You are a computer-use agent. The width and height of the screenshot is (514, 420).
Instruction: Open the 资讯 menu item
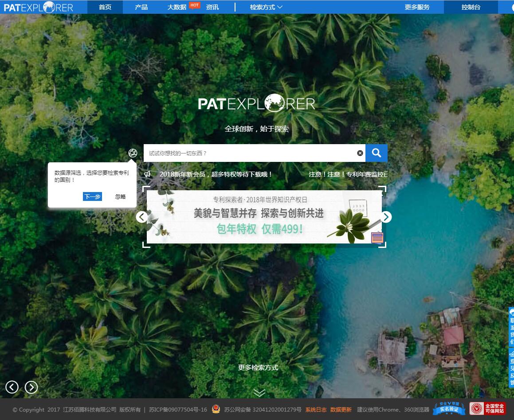click(x=212, y=7)
